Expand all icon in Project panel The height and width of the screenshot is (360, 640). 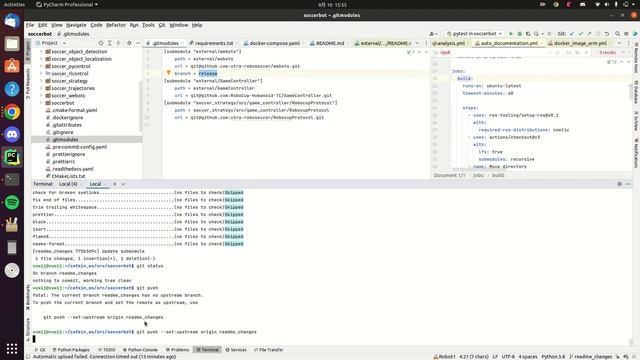pos(109,43)
